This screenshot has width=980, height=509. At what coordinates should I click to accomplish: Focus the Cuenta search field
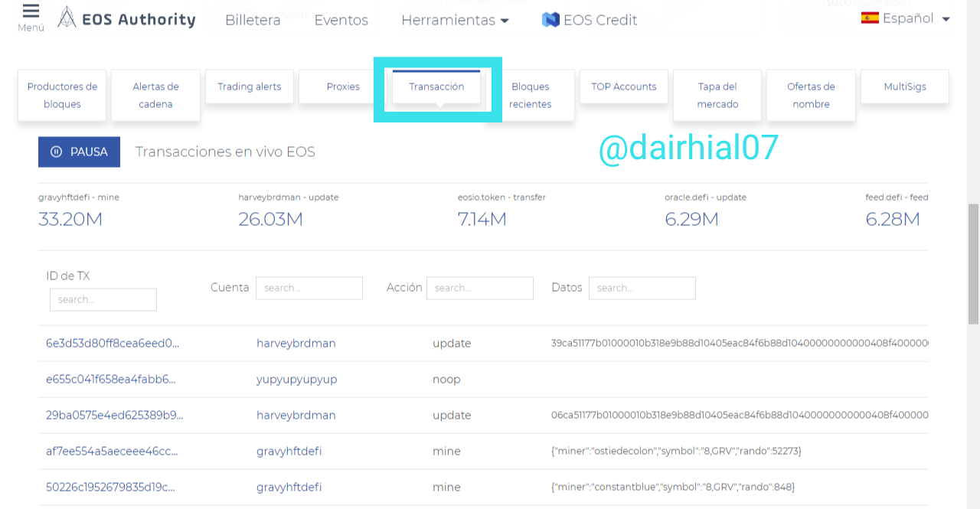309,288
